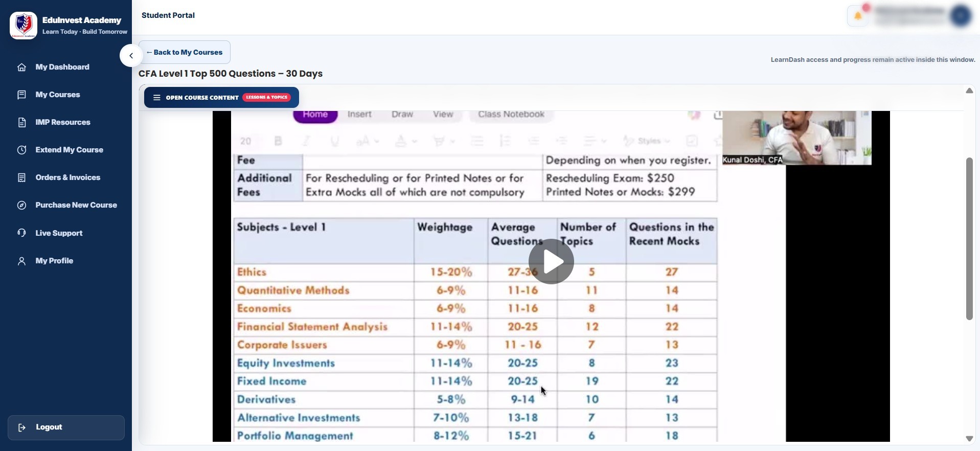This screenshot has width=980, height=451.
Task: Click the 'Portfolio Management' subject text
Action: click(x=295, y=436)
